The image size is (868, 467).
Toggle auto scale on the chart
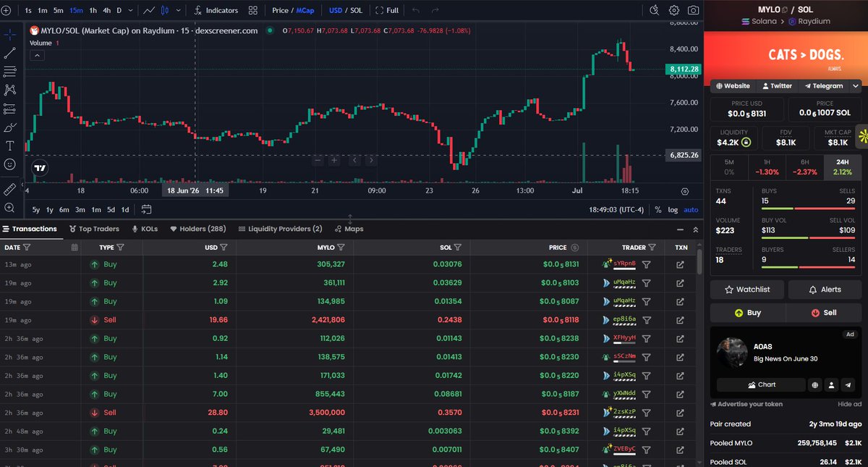691,209
